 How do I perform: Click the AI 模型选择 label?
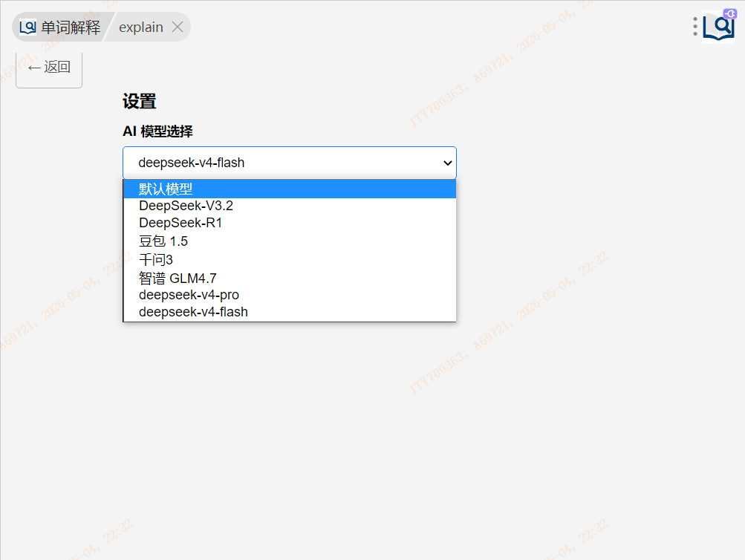click(x=157, y=131)
